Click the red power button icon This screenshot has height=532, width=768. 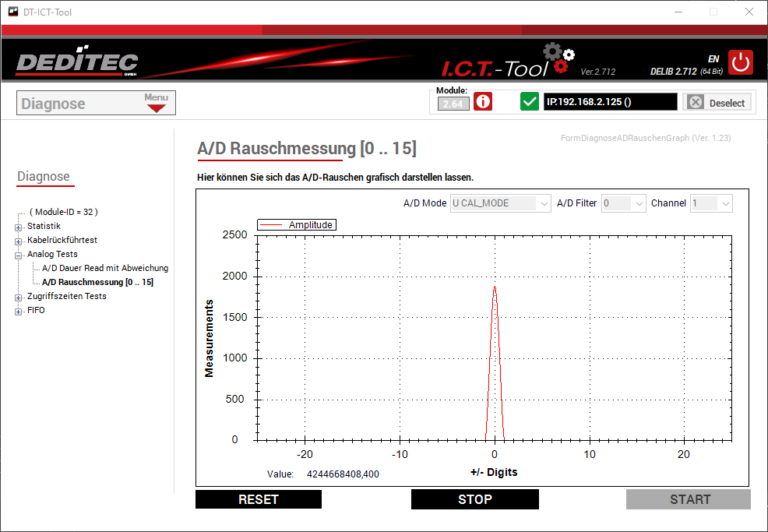[x=741, y=62]
